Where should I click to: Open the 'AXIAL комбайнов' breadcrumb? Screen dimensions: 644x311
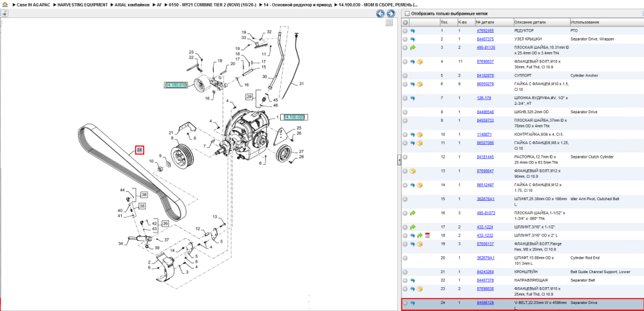[x=132, y=5]
